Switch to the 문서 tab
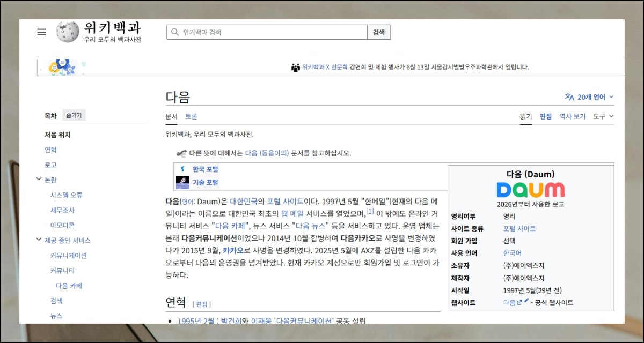The image size is (644, 343). [171, 116]
